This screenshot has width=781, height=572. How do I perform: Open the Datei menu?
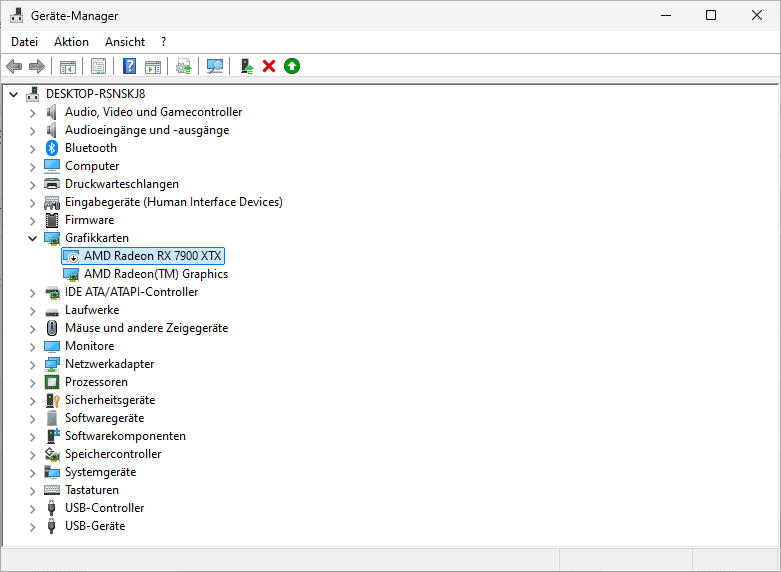(24, 42)
